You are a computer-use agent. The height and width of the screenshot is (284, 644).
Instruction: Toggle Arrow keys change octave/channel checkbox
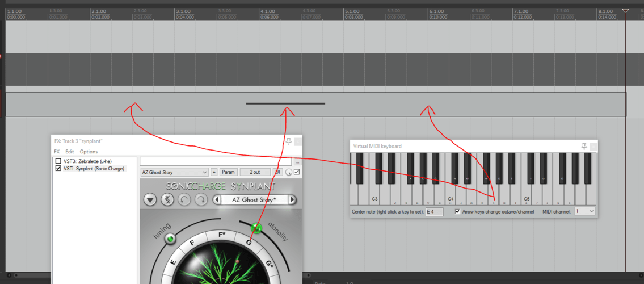[458, 211]
